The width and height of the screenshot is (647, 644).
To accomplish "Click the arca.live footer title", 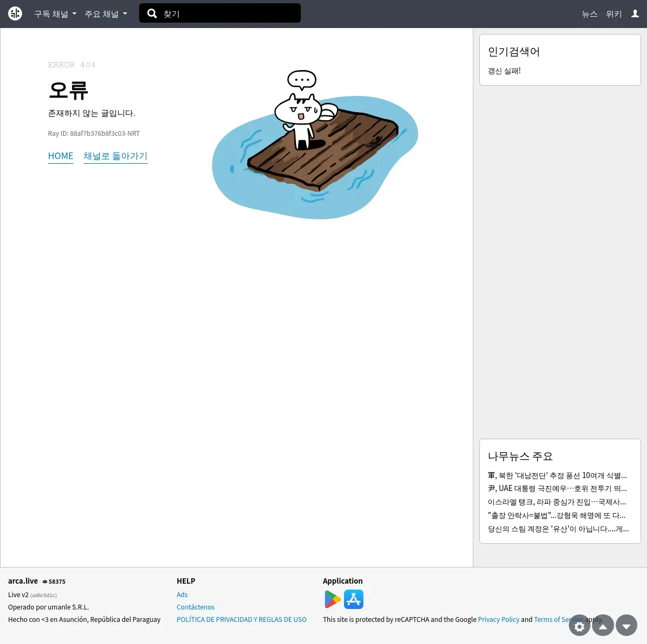I will tap(23, 581).
